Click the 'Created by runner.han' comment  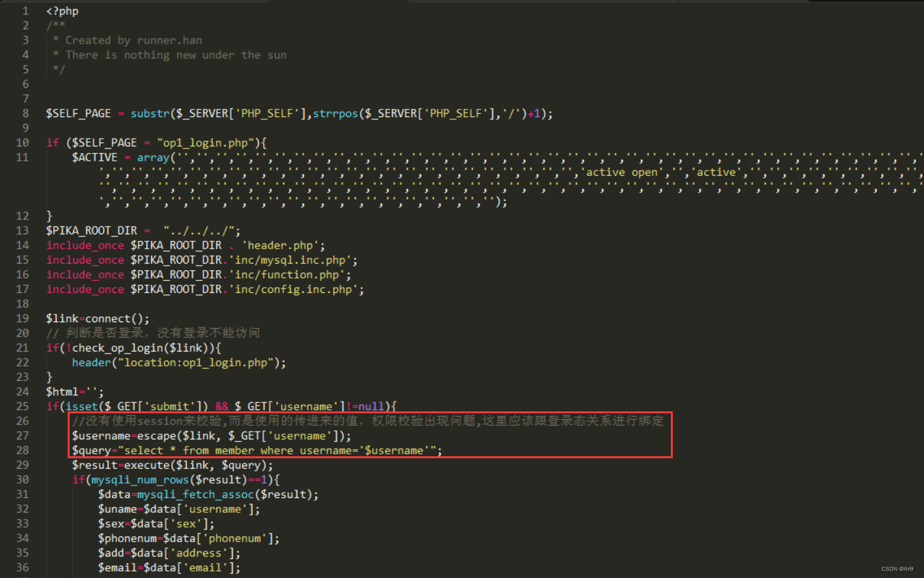133,40
